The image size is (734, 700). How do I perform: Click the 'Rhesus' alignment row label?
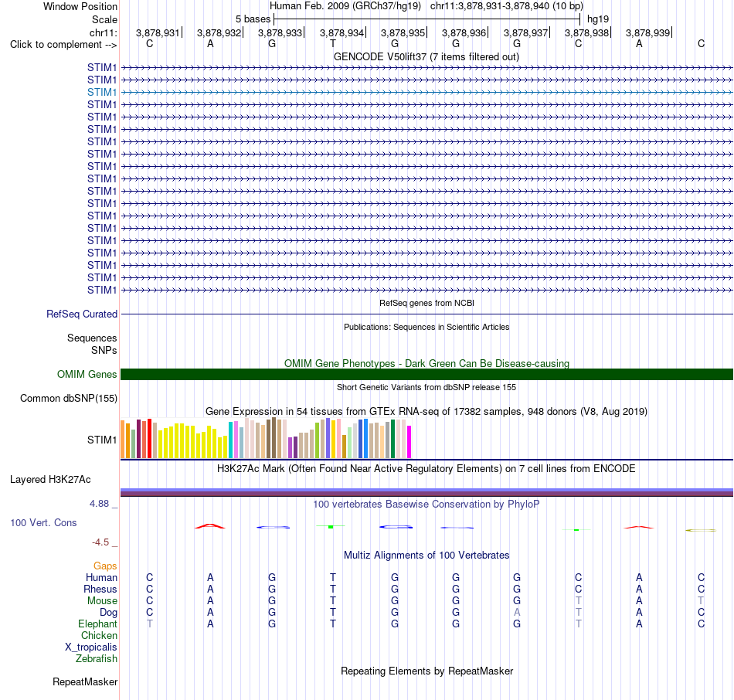100,589
